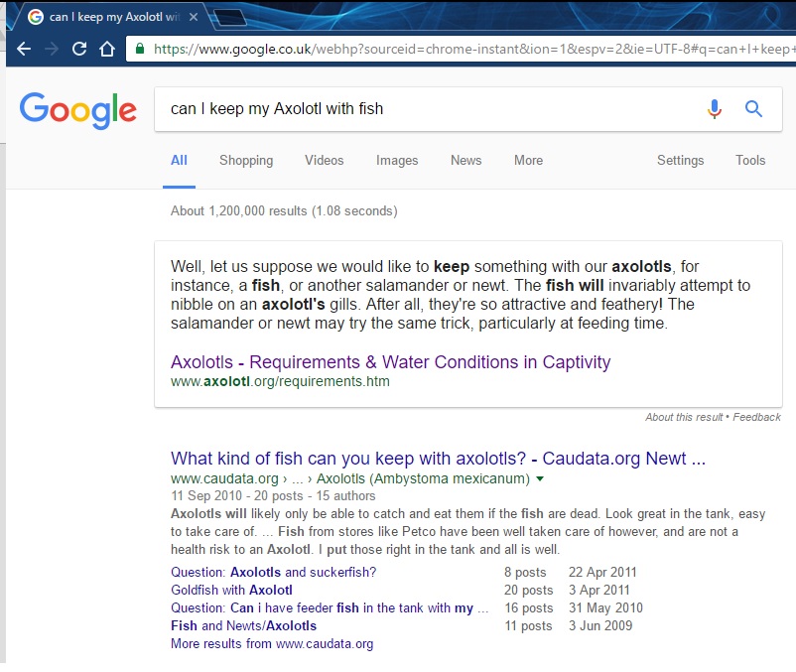Go to browser home page icon

tap(107, 49)
